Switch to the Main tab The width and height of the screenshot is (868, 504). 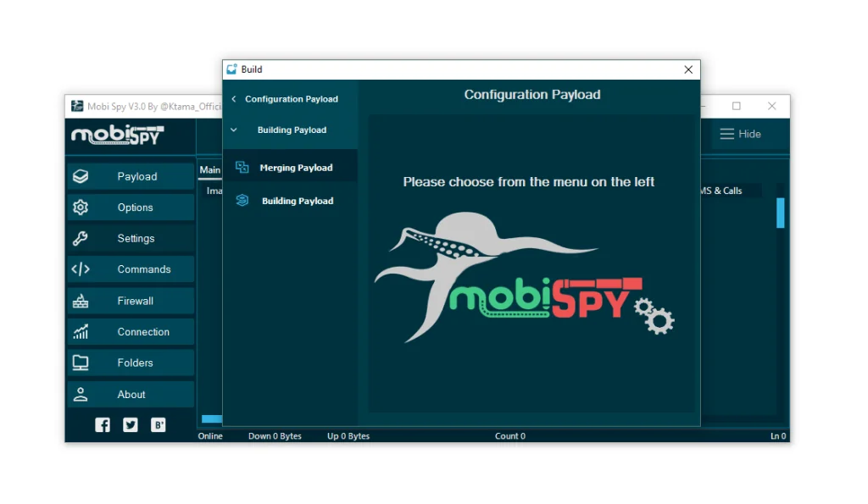[209, 169]
